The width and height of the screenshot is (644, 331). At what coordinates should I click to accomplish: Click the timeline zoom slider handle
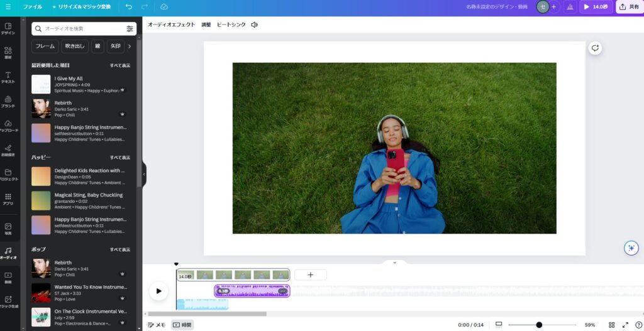tap(539, 325)
